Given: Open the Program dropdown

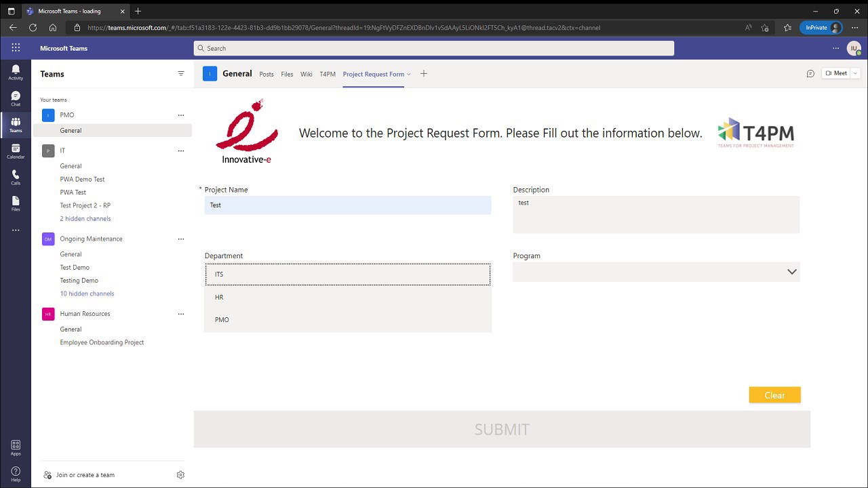Looking at the screenshot, I should 656,272.
